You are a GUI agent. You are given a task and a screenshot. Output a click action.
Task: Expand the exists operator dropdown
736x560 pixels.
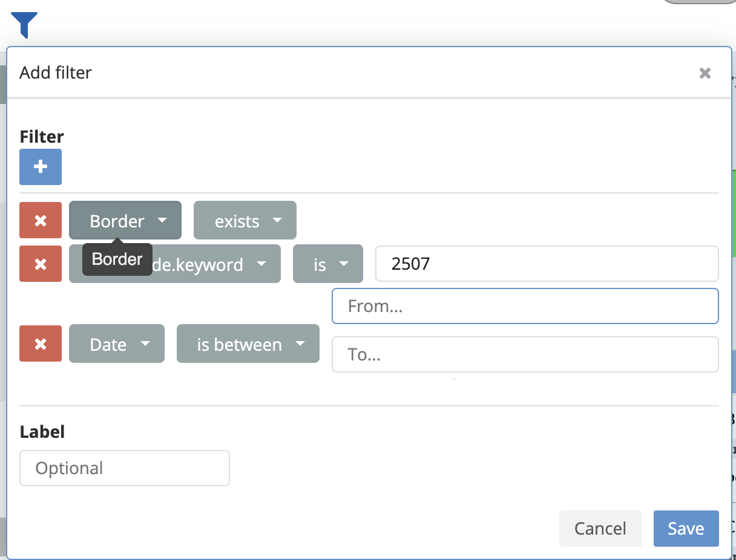click(245, 221)
